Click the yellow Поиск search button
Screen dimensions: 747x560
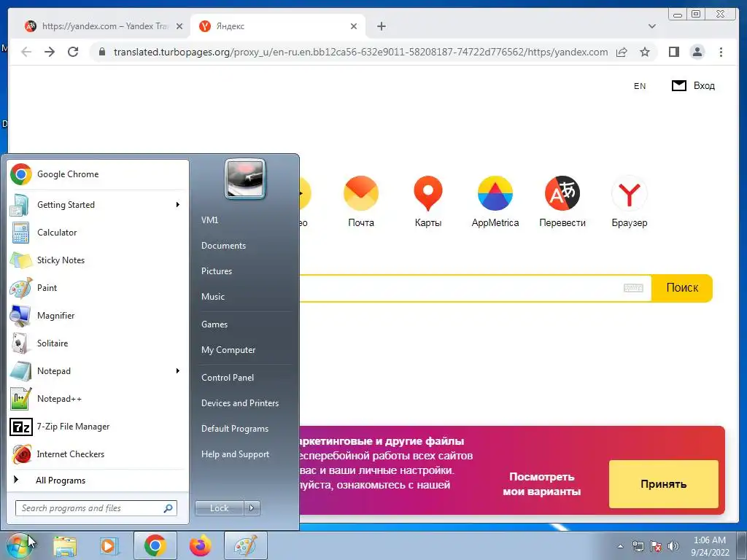(x=682, y=288)
